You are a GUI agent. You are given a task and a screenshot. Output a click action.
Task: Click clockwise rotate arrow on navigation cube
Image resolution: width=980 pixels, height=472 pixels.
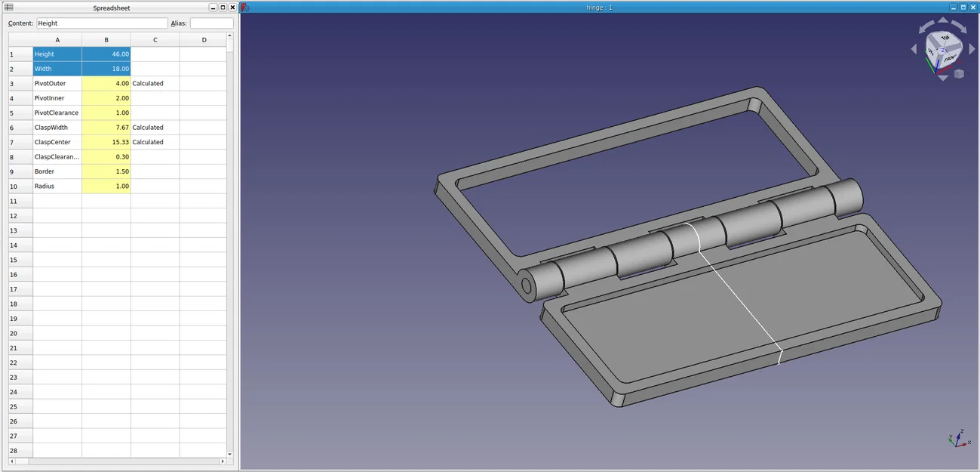point(959,26)
